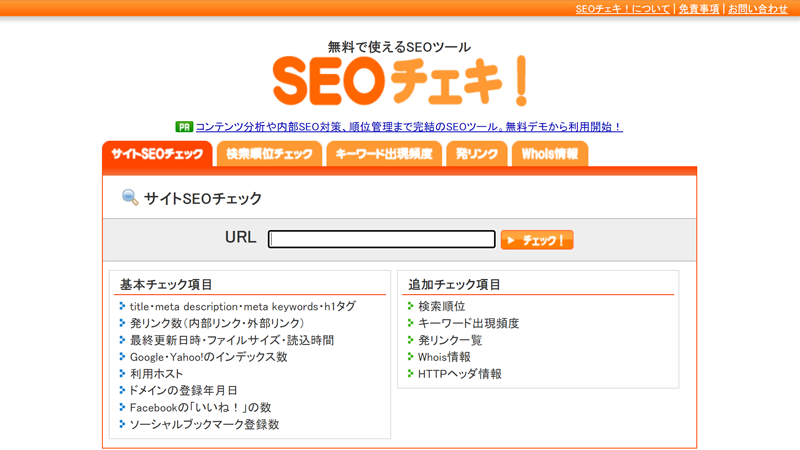Click the 利用ホスト item

tap(156, 373)
